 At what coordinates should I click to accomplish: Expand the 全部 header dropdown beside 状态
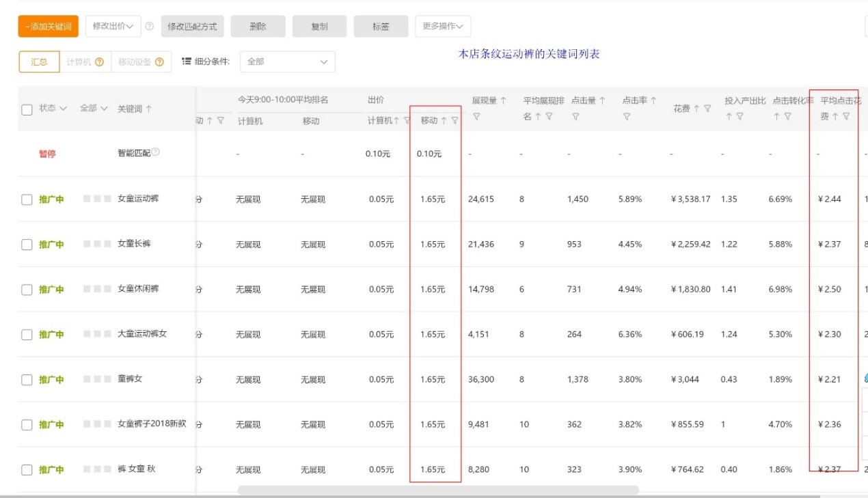pos(94,108)
